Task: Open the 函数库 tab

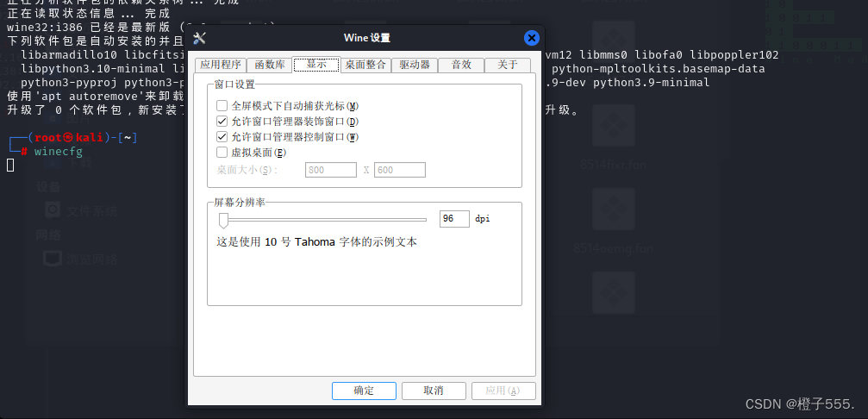Action: [x=269, y=65]
